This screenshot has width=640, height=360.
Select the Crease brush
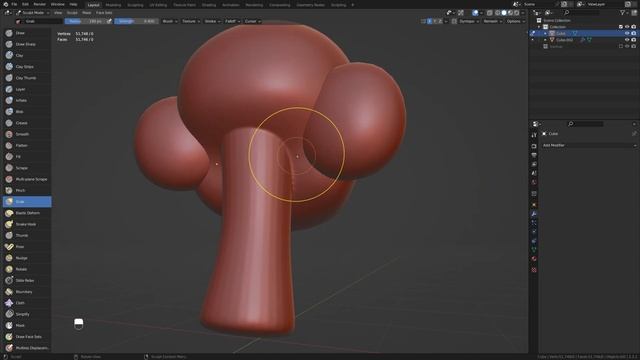coord(27,123)
